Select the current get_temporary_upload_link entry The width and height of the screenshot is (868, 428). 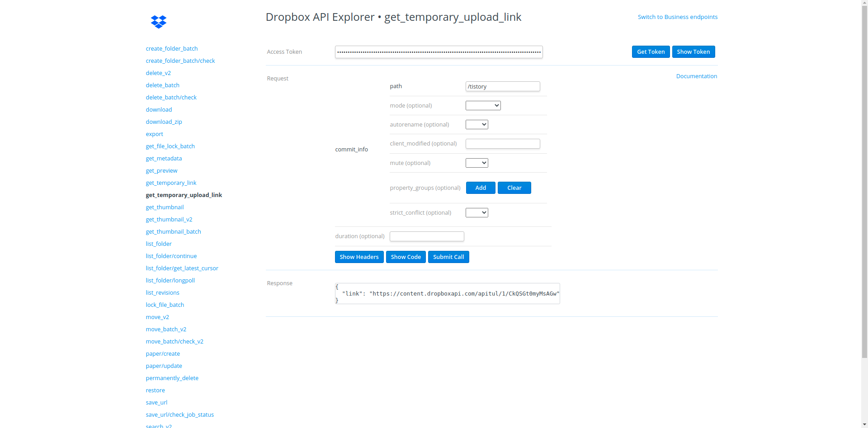pos(184,195)
